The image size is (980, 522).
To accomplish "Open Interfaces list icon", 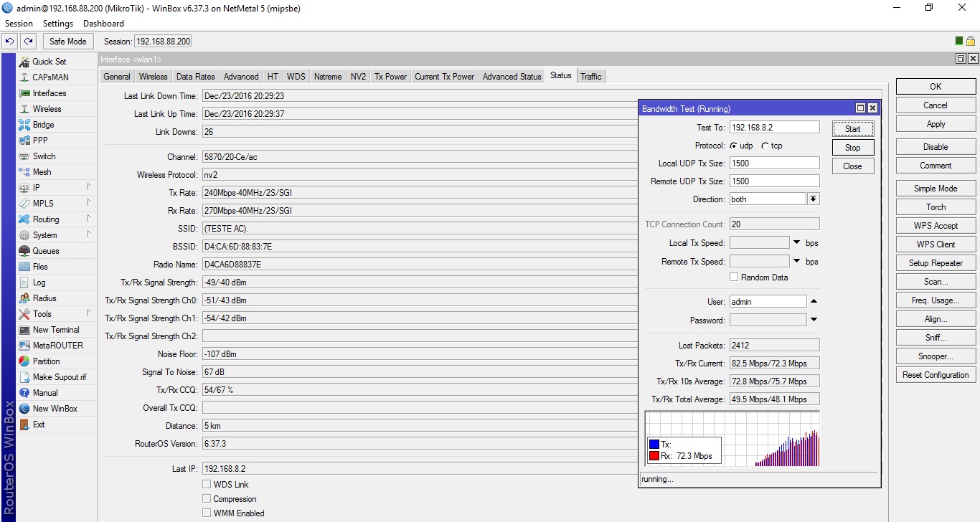I will click(24, 93).
